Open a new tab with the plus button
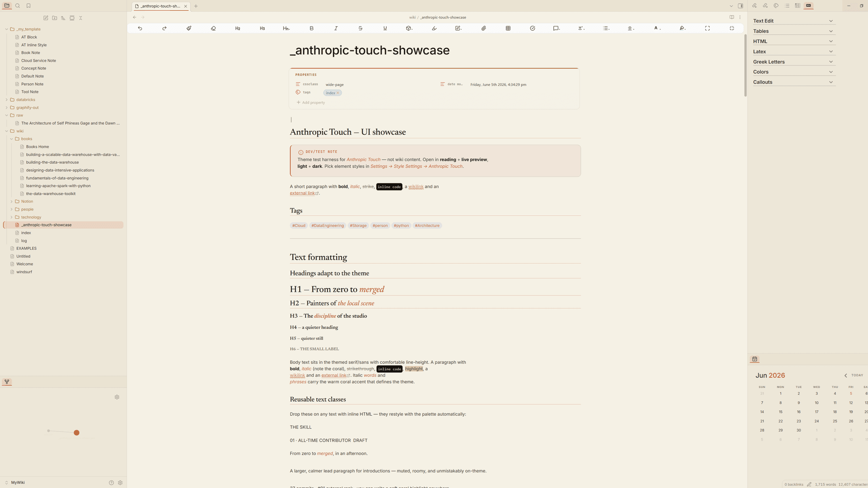 196,6
